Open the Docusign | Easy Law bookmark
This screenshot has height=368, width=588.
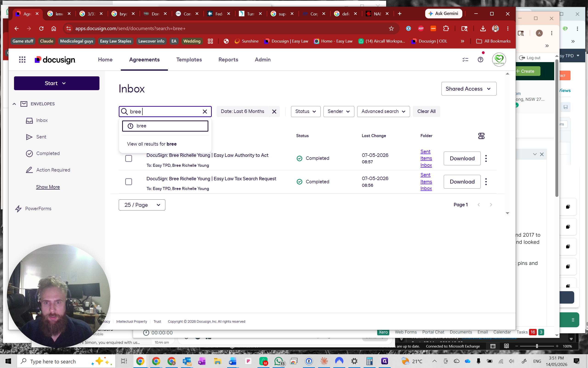tap(287, 41)
